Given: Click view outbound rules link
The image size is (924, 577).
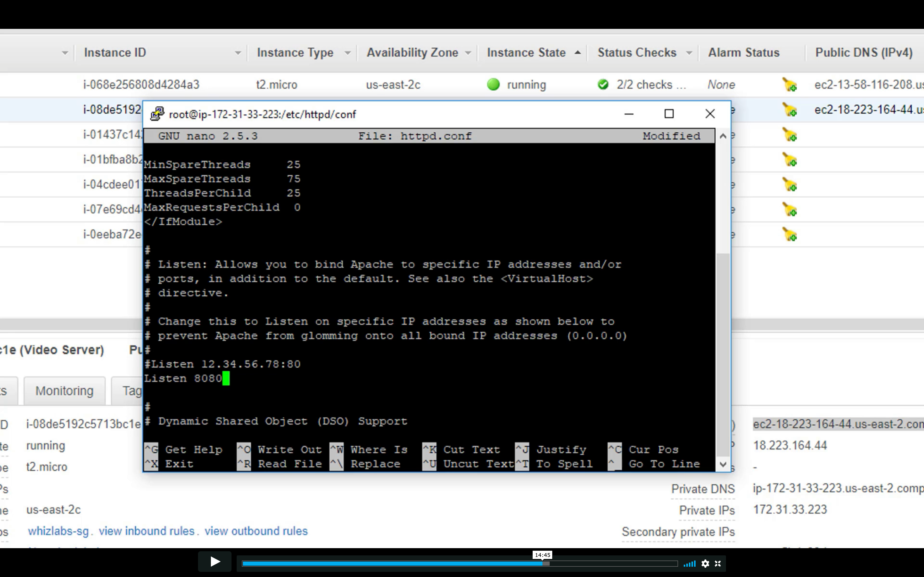Looking at the screenshot, I should (256, 531).
